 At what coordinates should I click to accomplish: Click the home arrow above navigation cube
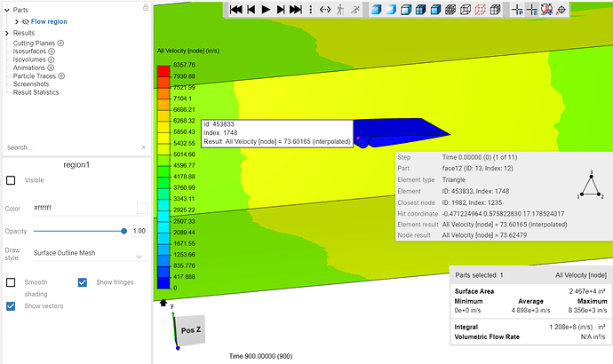point(163,303)
